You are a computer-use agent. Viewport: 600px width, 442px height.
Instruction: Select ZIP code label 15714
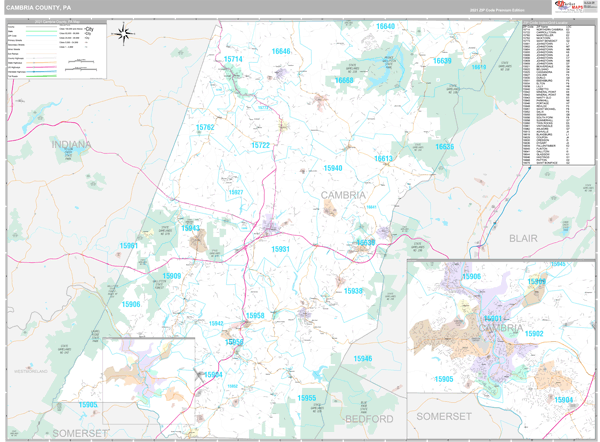coord(233,59)
